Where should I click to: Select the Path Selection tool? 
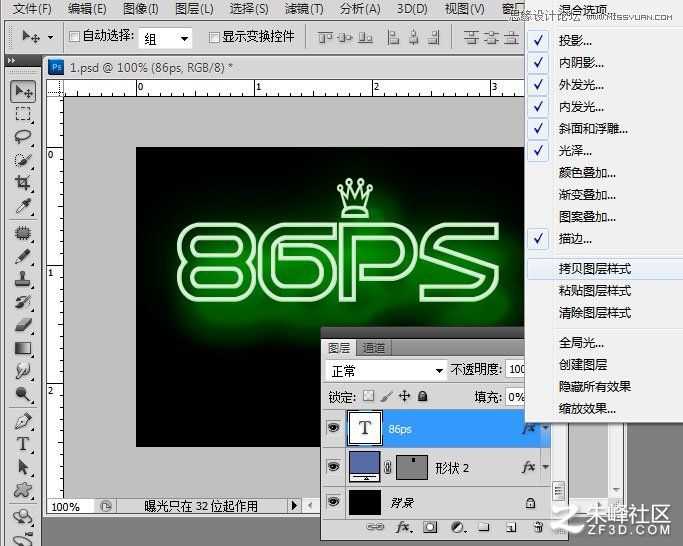(23, 467)
